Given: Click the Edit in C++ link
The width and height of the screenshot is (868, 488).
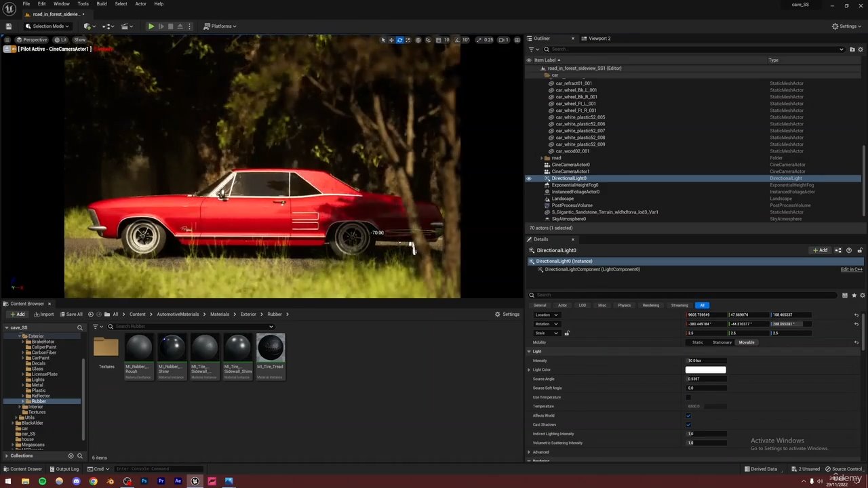Looking at the screenshot, I should coord(852,270).
